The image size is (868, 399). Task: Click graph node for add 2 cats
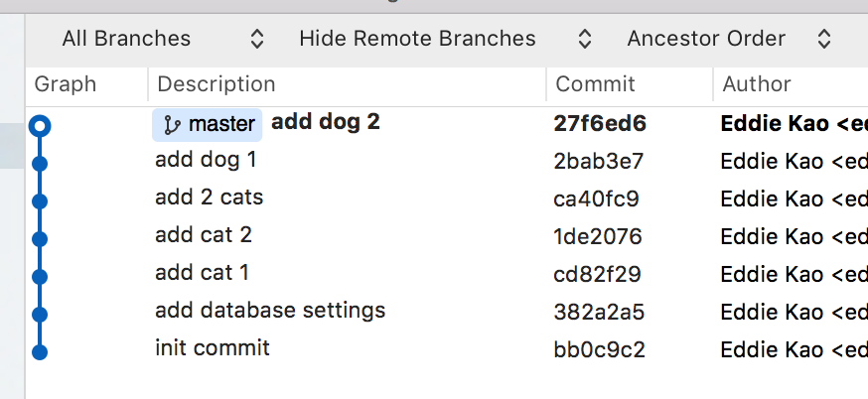click(x=40, y=200)
